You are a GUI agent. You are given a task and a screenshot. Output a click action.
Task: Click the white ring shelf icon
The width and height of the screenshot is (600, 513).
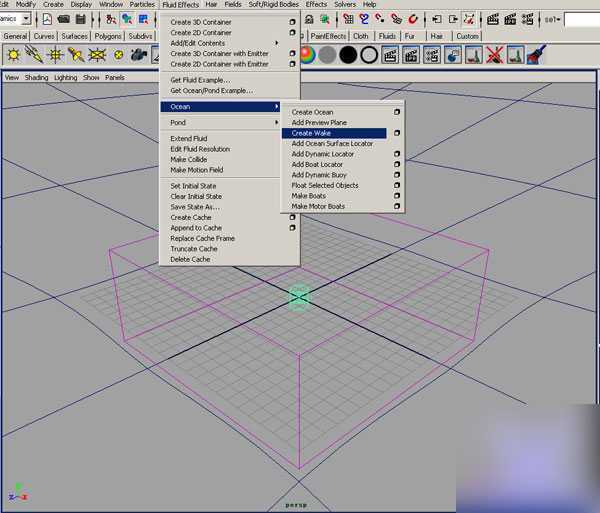pos(369,55)
